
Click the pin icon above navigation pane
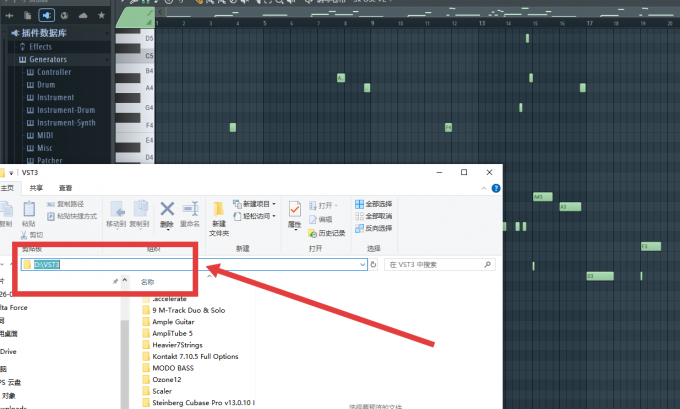coord(115,281)
